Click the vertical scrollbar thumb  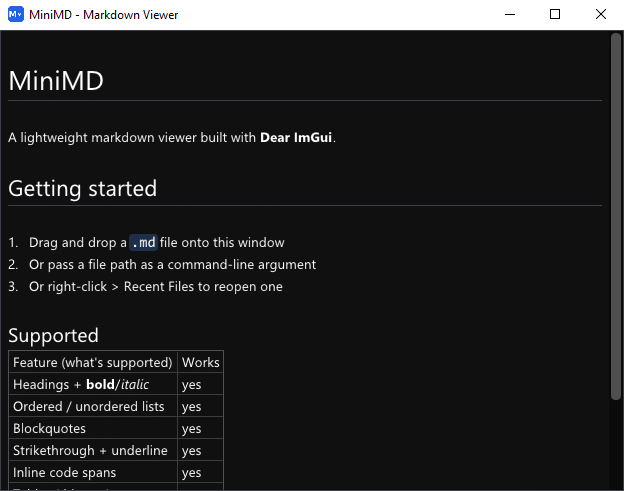[616, 216]
